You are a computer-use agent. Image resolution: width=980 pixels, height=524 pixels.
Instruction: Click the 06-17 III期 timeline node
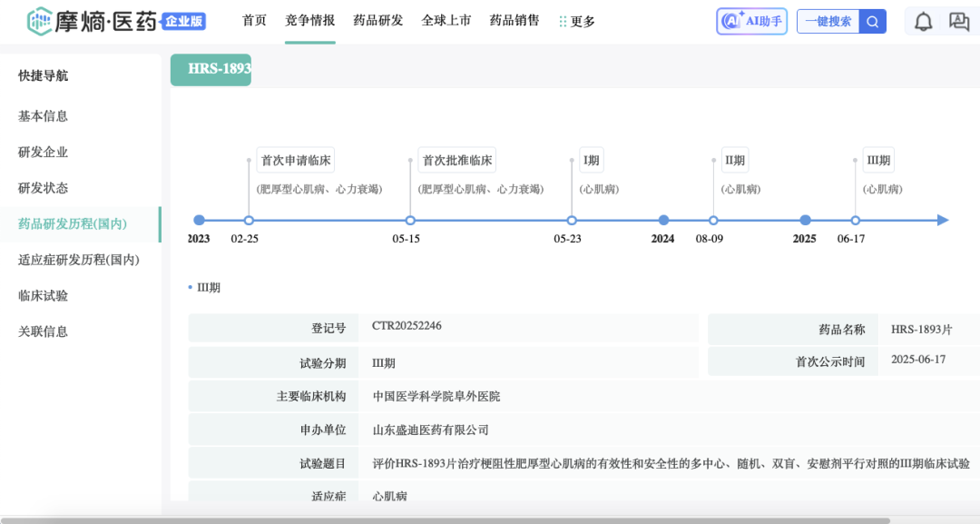tap(855, 220)
